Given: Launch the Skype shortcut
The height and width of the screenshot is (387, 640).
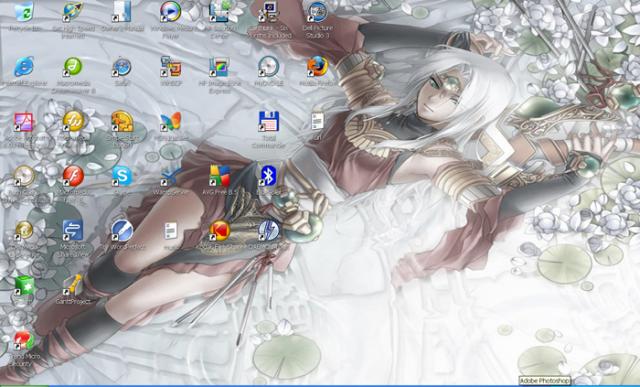Looking at the screenshot, I should (122, 176).
